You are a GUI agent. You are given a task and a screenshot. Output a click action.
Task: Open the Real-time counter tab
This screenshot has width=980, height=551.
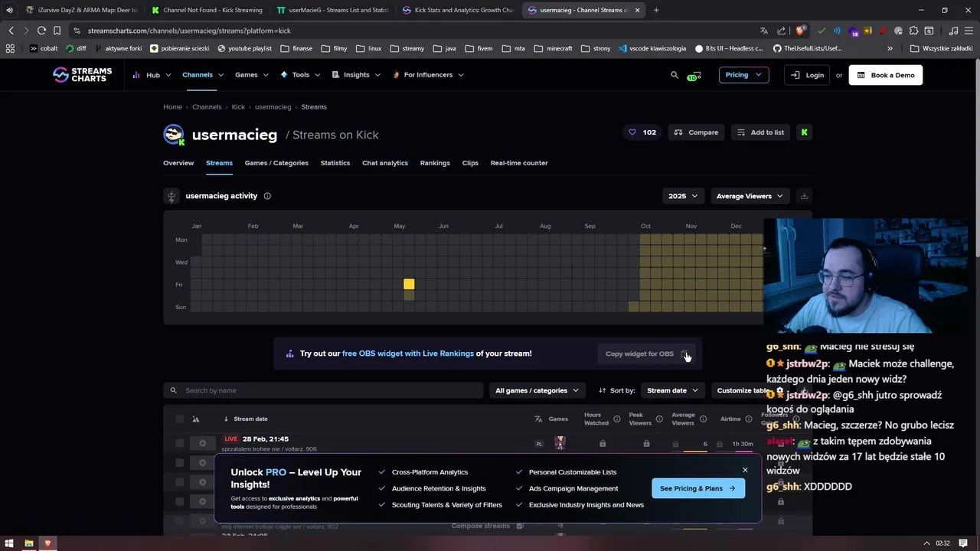(x=519, y=163)
